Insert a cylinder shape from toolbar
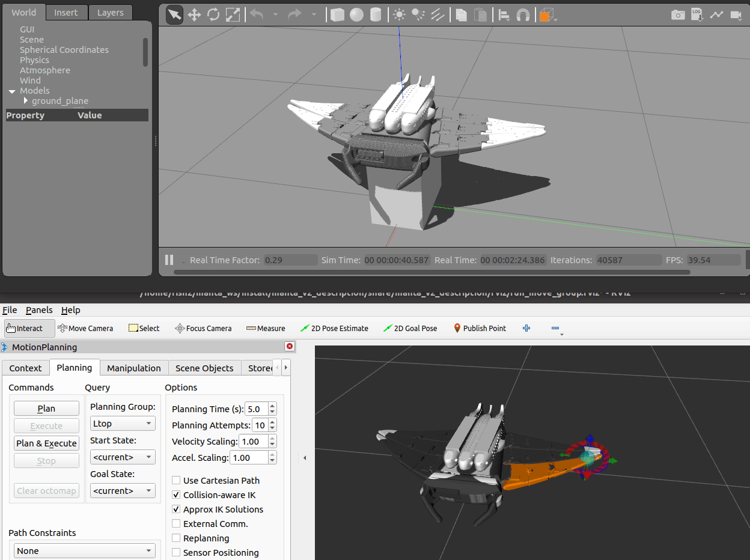This screenshot has width=750, height=560. point(376,15)
